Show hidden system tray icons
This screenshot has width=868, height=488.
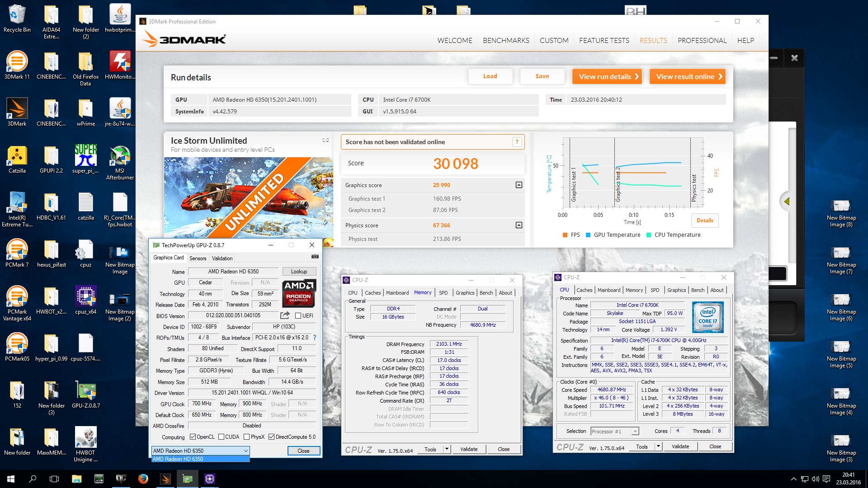(x=793, y=479)
